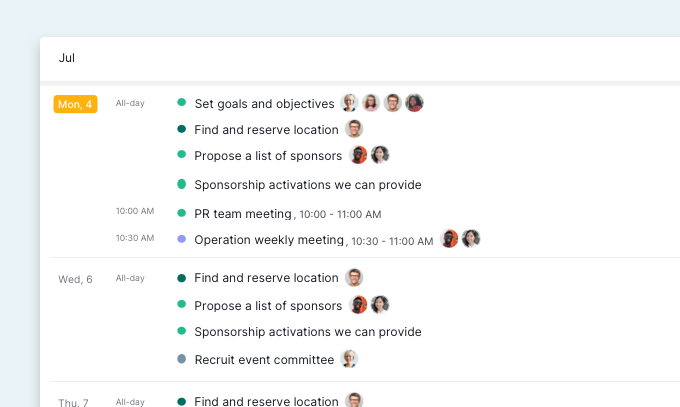Click the avatar on Wednesday's Find and reserve location
This screenshot has width=680, height=407.
point(354,278)
